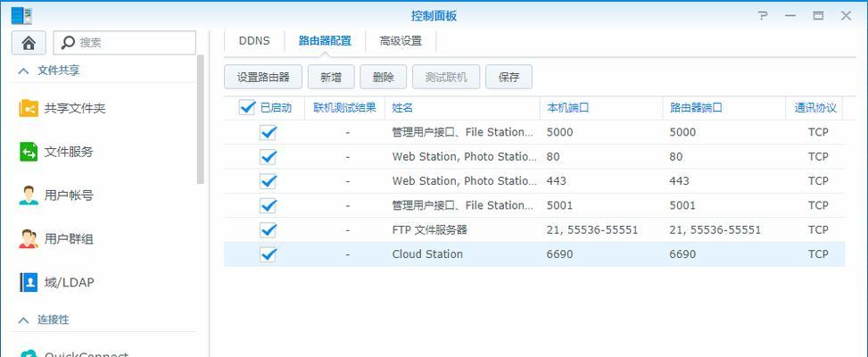The height and width of the screenshot is (357, 868).
Task: Click 文件服务 sidebar label
Action: (69, 152)
